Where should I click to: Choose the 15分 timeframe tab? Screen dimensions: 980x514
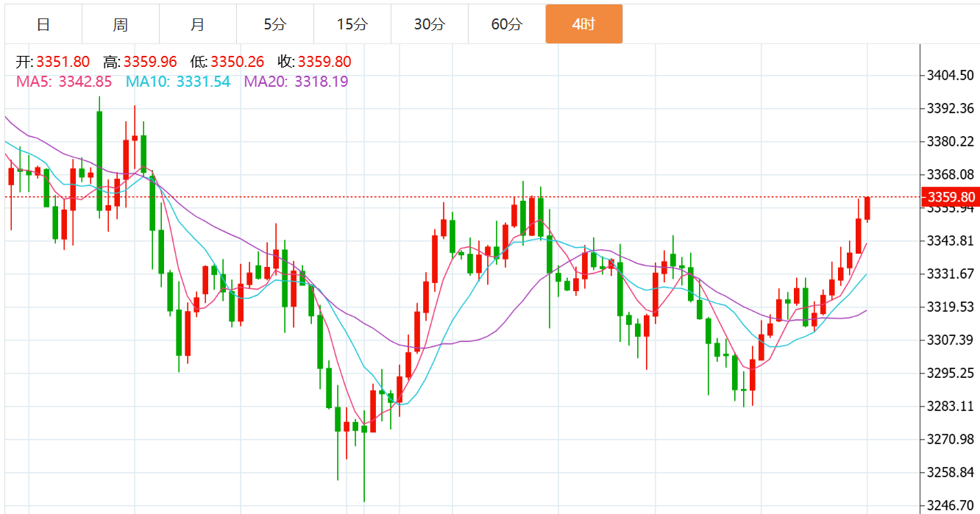(x=352, y=24)
